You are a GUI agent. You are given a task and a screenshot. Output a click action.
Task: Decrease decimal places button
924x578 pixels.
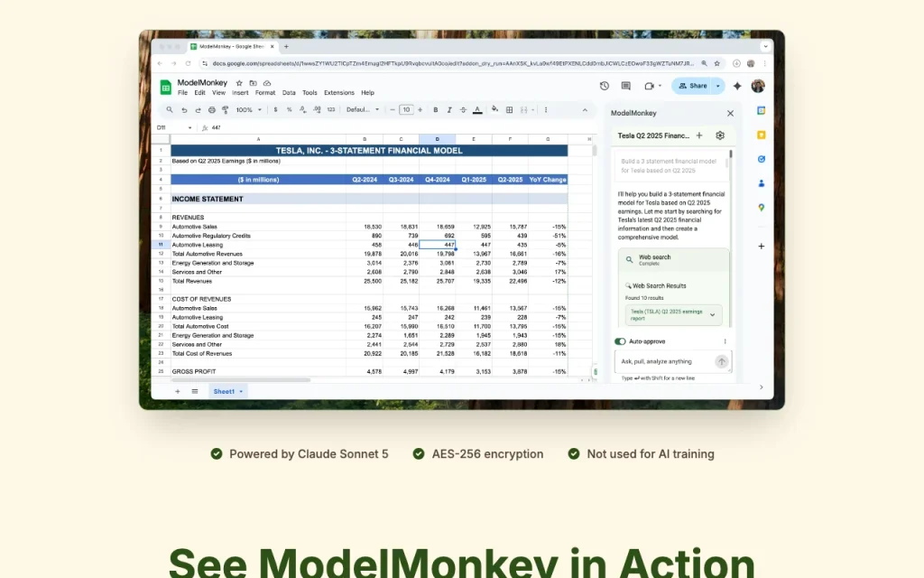click(303, 109)
